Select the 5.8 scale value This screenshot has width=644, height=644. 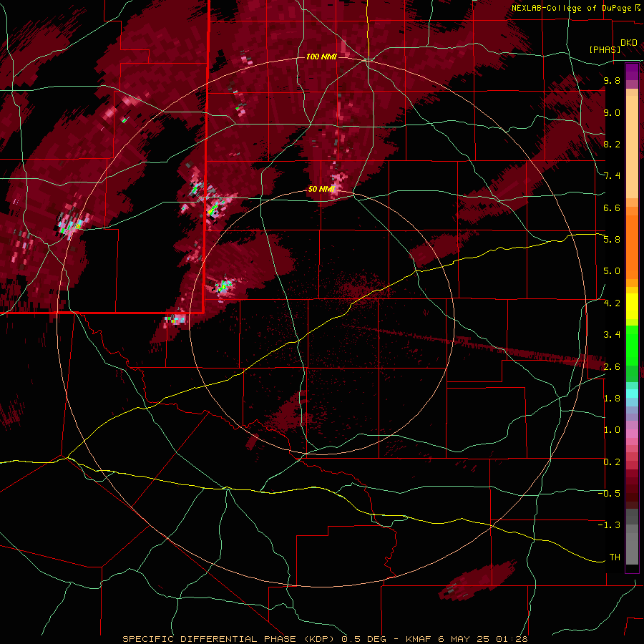click(612, 240)
